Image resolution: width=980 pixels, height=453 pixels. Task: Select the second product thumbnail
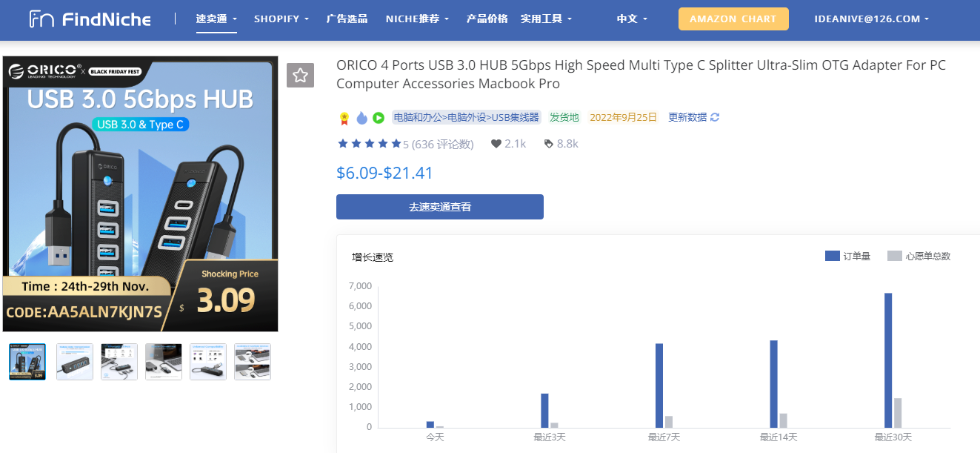coord(75,362)
